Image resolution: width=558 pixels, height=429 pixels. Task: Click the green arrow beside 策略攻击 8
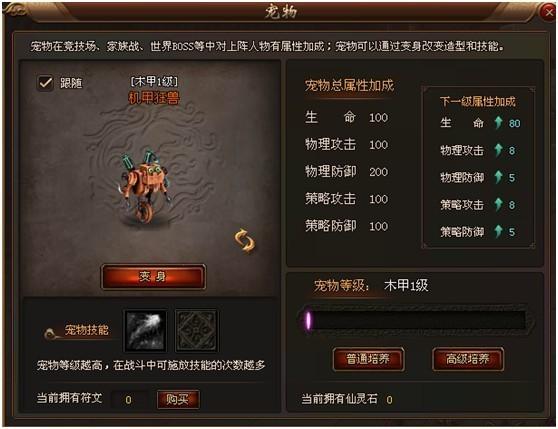(x=498, y=204)
